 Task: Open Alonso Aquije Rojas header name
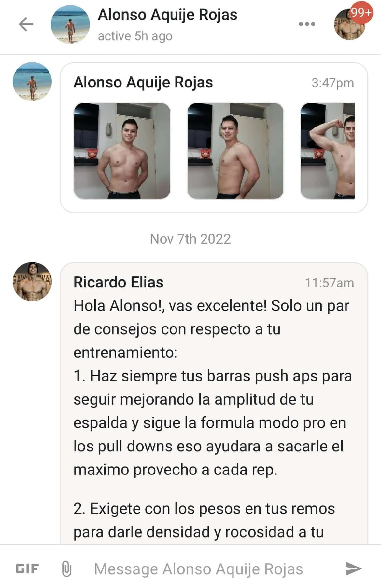pos(168,15)
